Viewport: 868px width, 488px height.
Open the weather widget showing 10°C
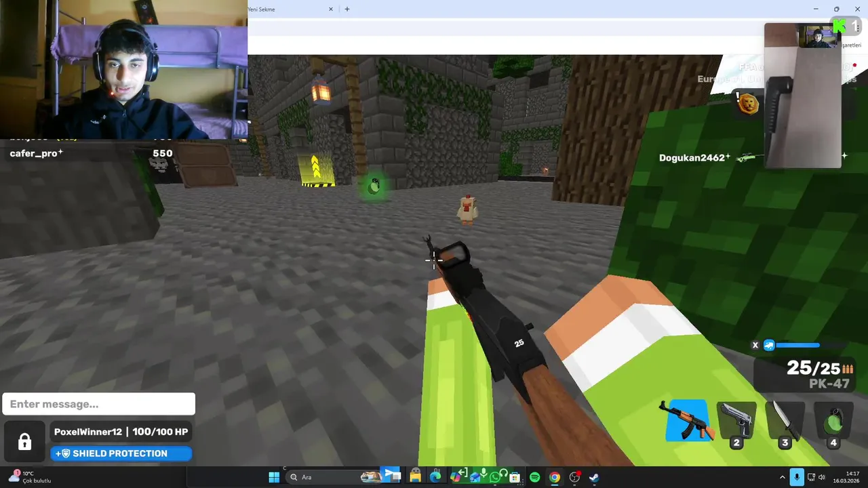pos(29,477)
